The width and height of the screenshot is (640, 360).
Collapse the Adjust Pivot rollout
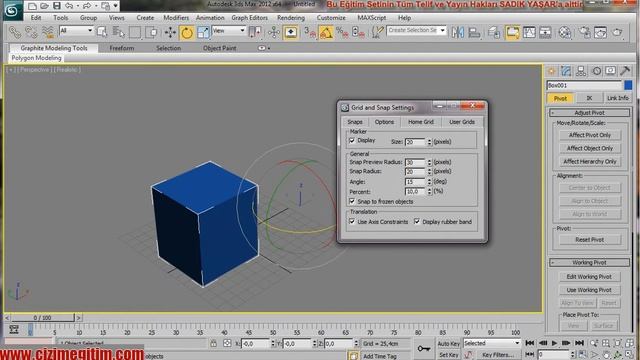[x=589, y=113]
